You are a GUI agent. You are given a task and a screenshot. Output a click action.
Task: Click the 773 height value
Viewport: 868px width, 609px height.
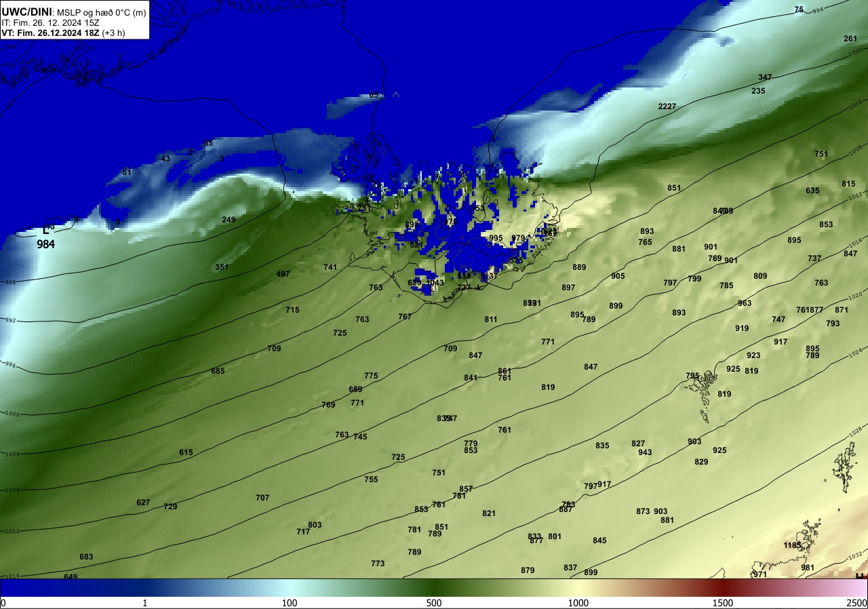click(378, 564)
